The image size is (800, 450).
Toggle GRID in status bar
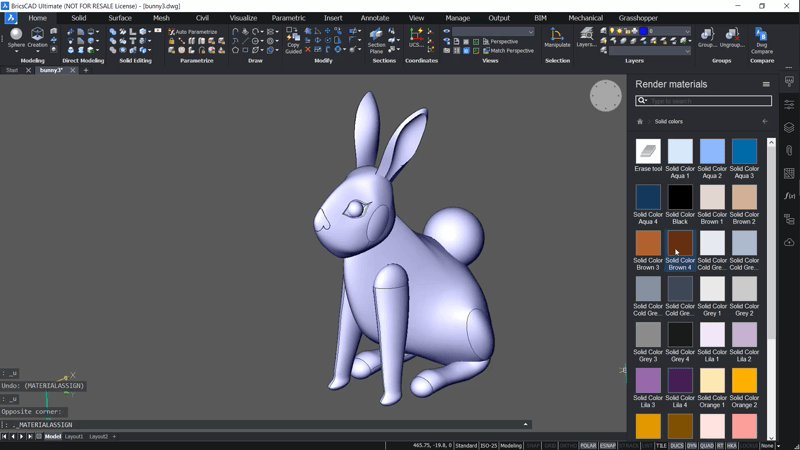(550, 445)
